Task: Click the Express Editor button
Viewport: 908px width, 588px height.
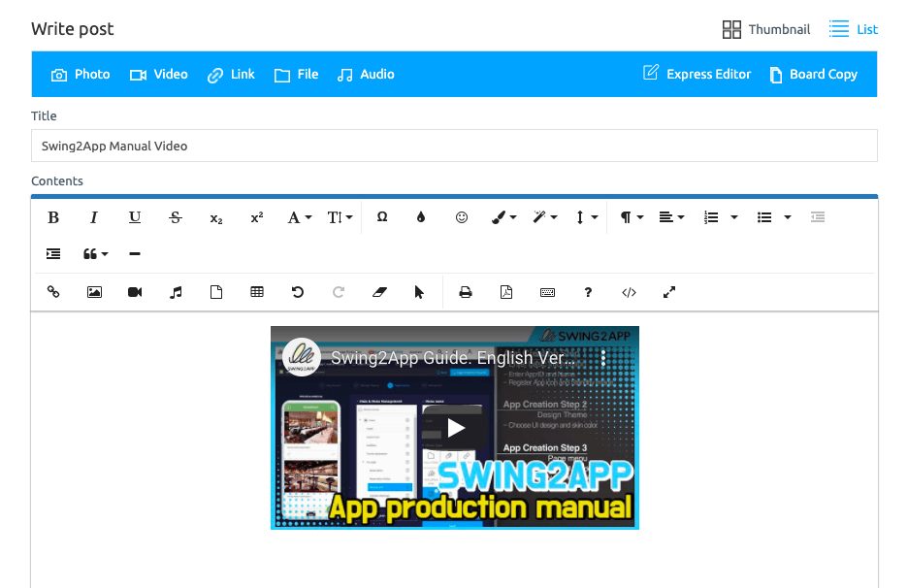Action: (x=697, y=75)
